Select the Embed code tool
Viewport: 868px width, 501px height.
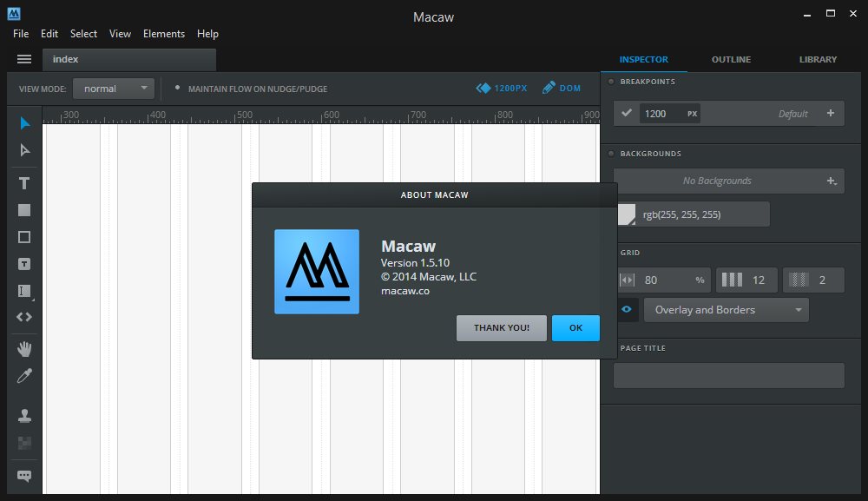[x=24, y=317]
